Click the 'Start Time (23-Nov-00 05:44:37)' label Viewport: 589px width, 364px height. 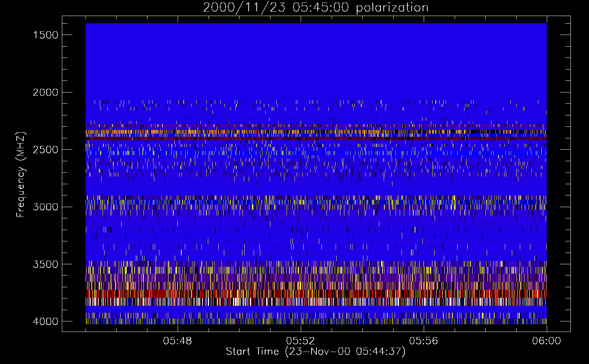pyautogui.click(x=316, y=352)
